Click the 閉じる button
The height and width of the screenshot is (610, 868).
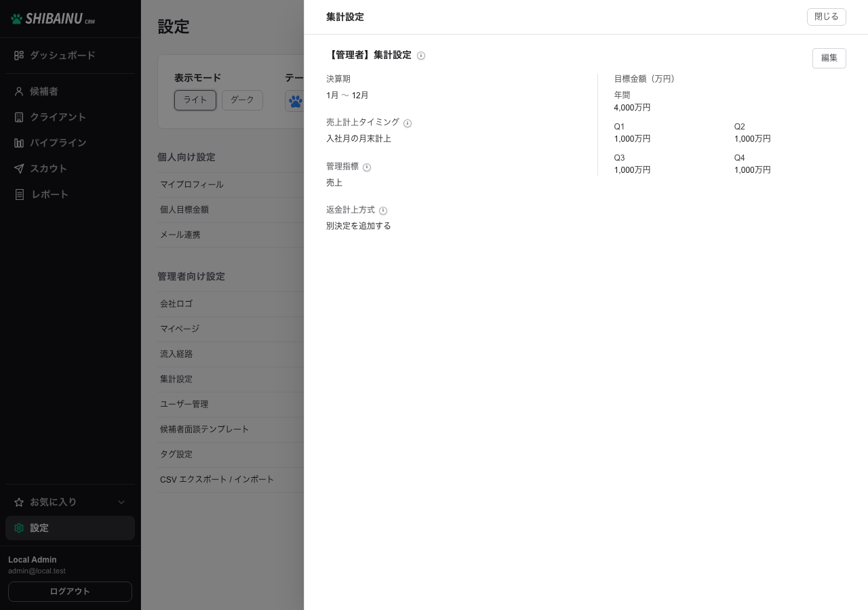click(x=827, y=17)
